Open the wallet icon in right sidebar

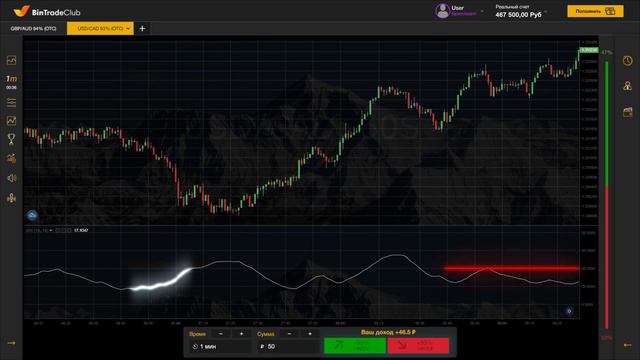[628, 112]
